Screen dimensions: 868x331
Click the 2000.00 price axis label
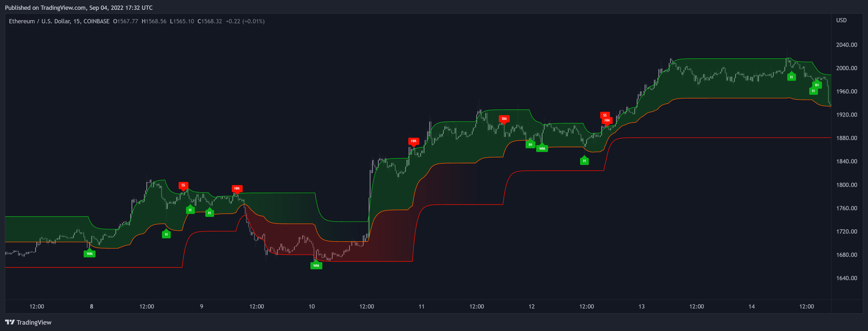tap(847, 68)
